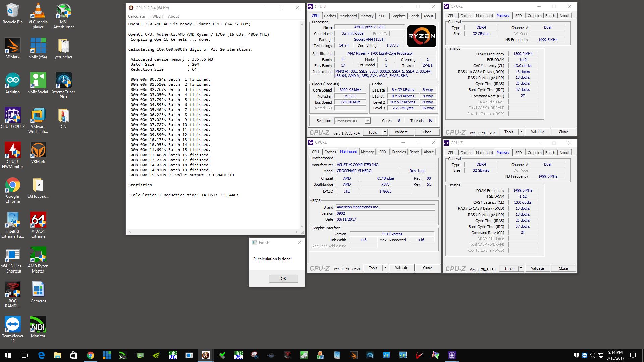This screenshot has height=362, width=644.
Task: Click Validate in bottom-right CPU-Z window
Action: click(x=537, y=268)
